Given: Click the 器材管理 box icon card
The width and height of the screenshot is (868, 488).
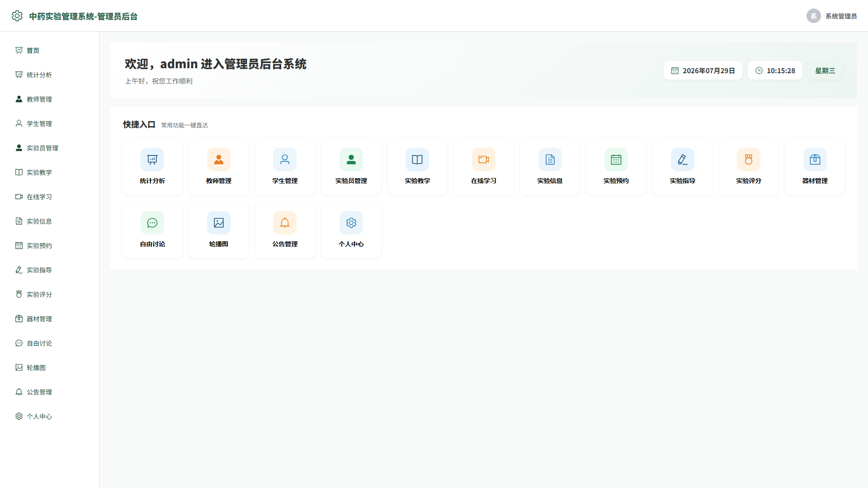Looking at the screenshot, I should (x=815, y=167).
